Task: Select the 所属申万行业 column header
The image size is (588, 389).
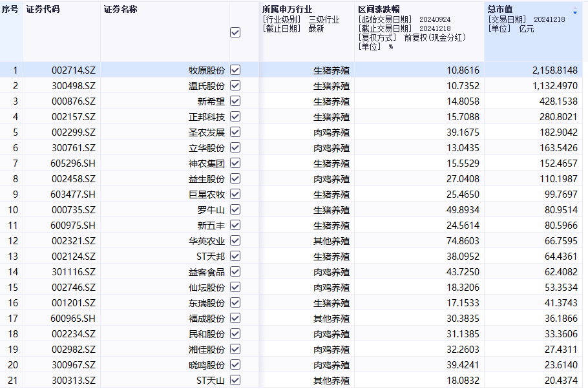Action: coord(286,10)
